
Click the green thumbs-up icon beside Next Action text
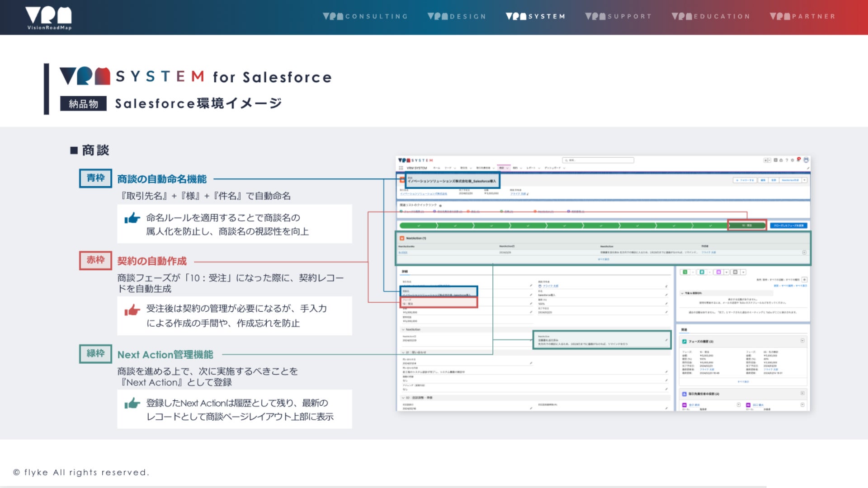[132, 403]
